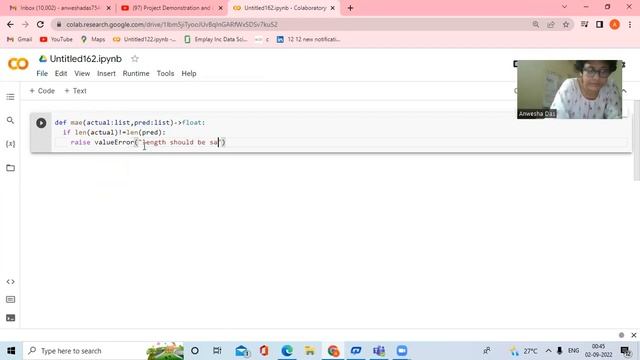Add a new Text cell
The width and height of the screenshot is (640, 360).
click(x=76, y=91)
